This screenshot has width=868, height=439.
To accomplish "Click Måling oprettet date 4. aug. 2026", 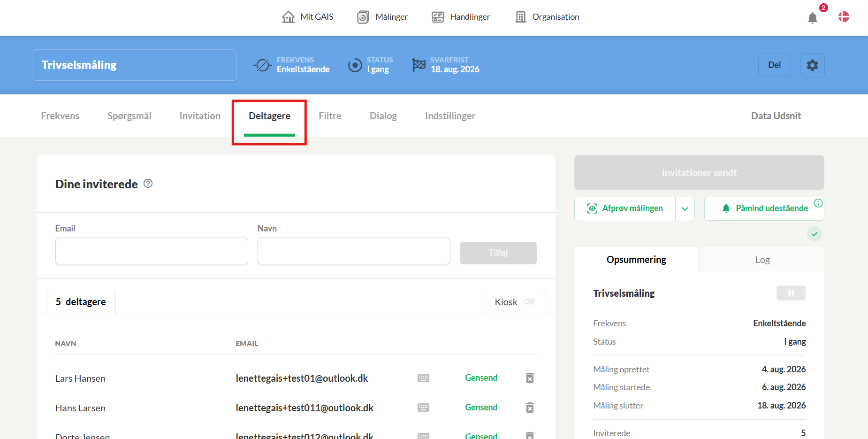I will tap(784, 370).
